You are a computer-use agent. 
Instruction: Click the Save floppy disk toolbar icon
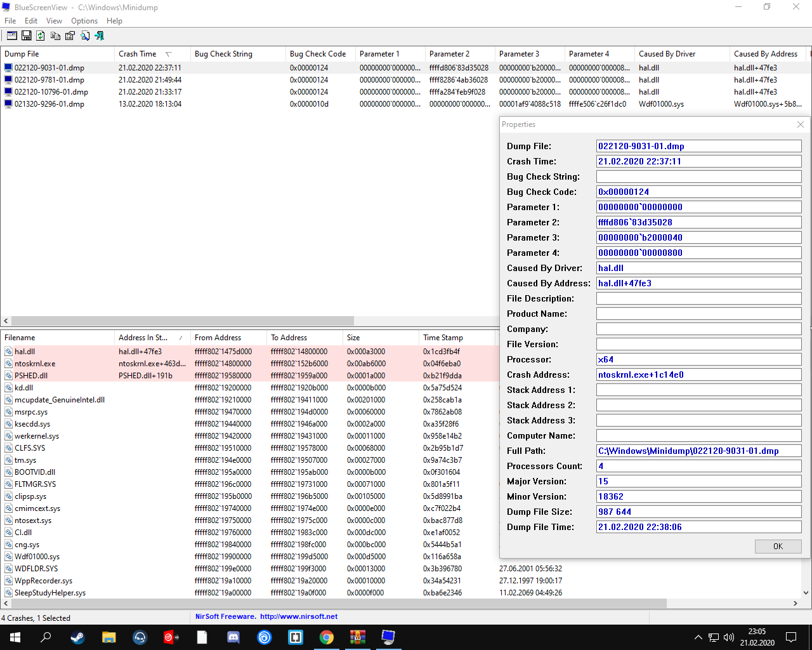26,36
